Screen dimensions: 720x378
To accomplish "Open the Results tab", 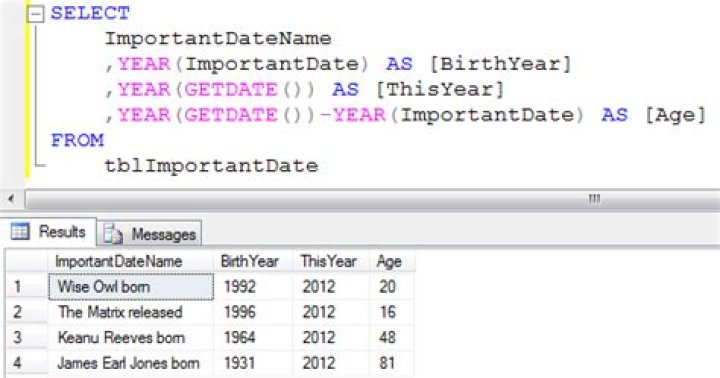I will 49,232.
